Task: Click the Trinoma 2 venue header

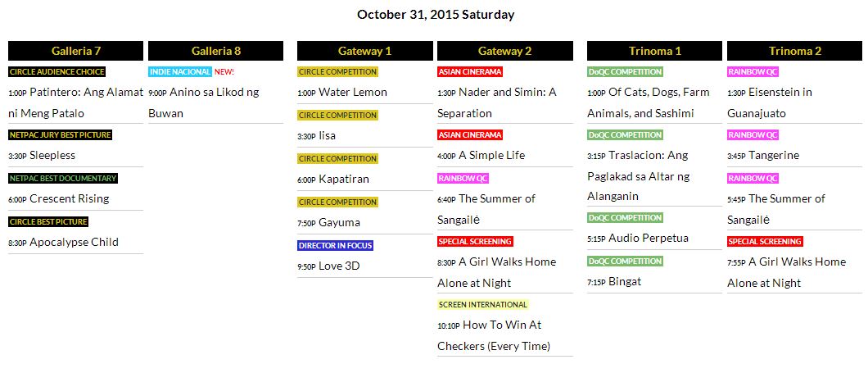Action: pos(794,51)
